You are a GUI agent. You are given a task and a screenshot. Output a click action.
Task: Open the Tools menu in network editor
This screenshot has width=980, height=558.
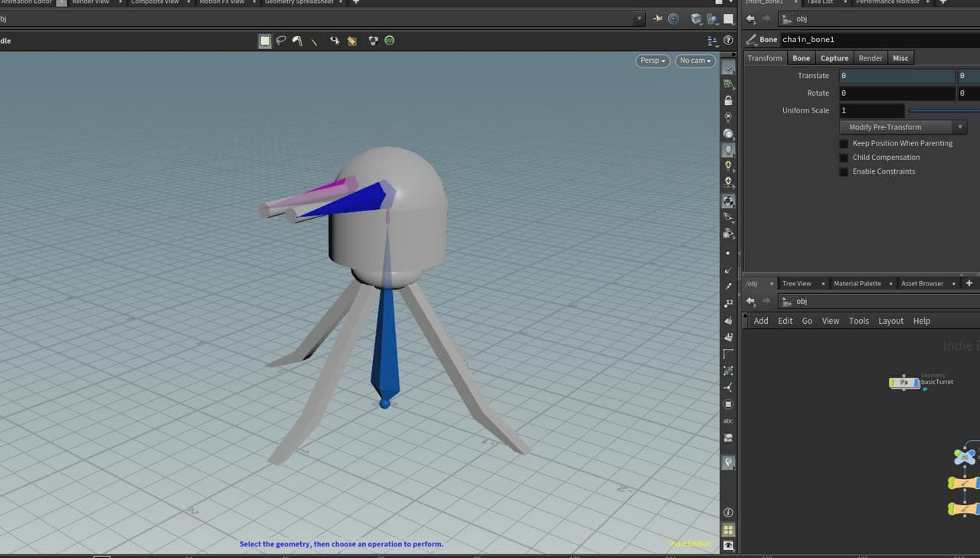click(x=859, y=321)
